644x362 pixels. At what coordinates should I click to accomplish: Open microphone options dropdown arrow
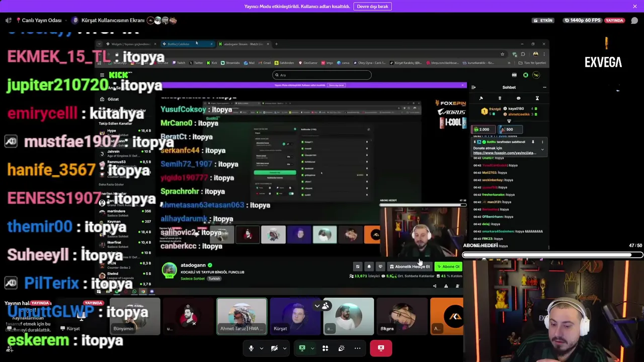pos(261,348)
